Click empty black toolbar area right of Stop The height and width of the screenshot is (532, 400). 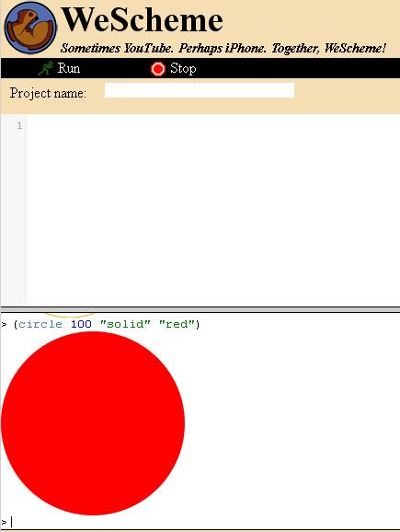(x=298, y=68)
